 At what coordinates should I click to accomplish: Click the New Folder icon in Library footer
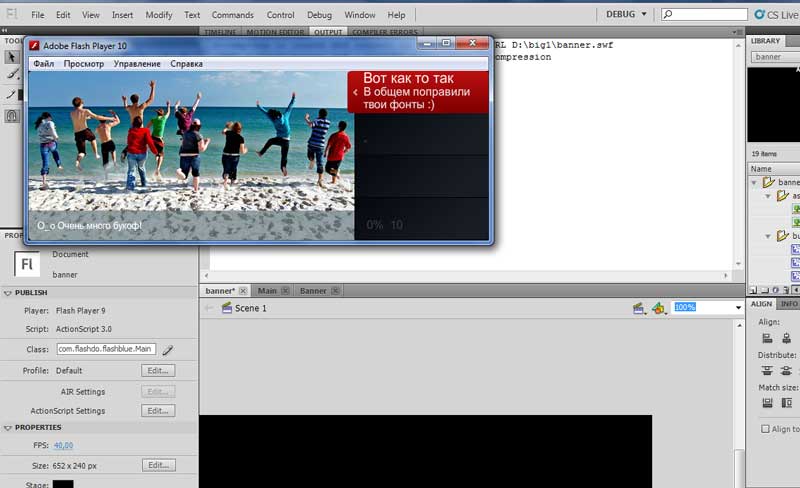765,290
